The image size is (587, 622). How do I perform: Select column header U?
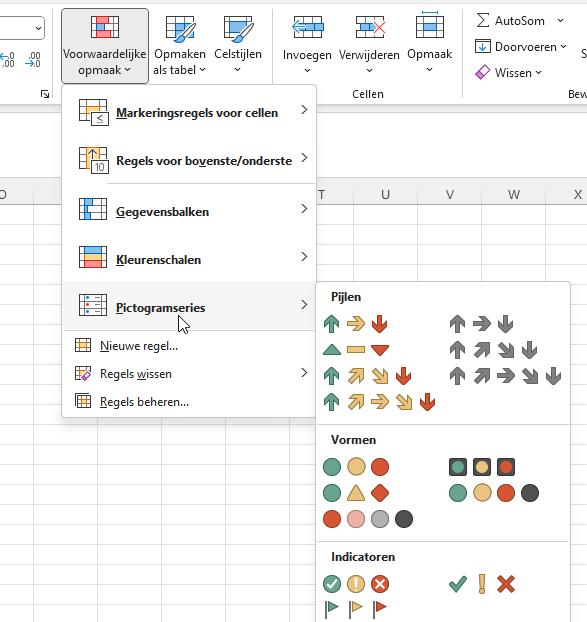tap(385, 194)
